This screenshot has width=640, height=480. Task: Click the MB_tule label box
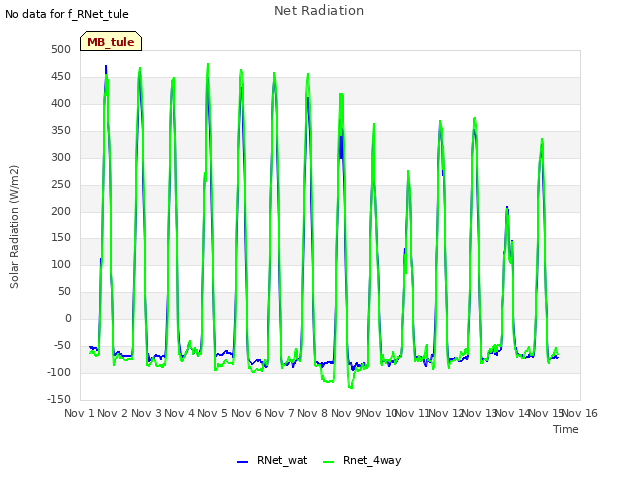111,41
